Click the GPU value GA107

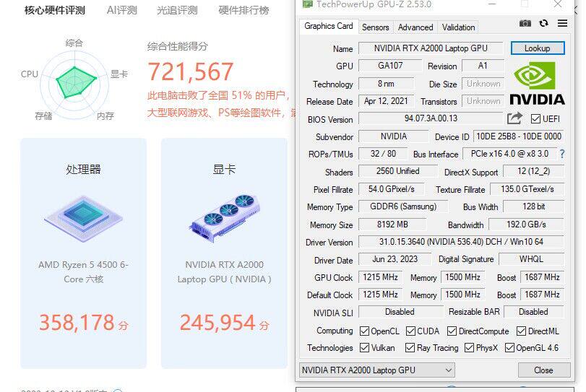[390, 66]
